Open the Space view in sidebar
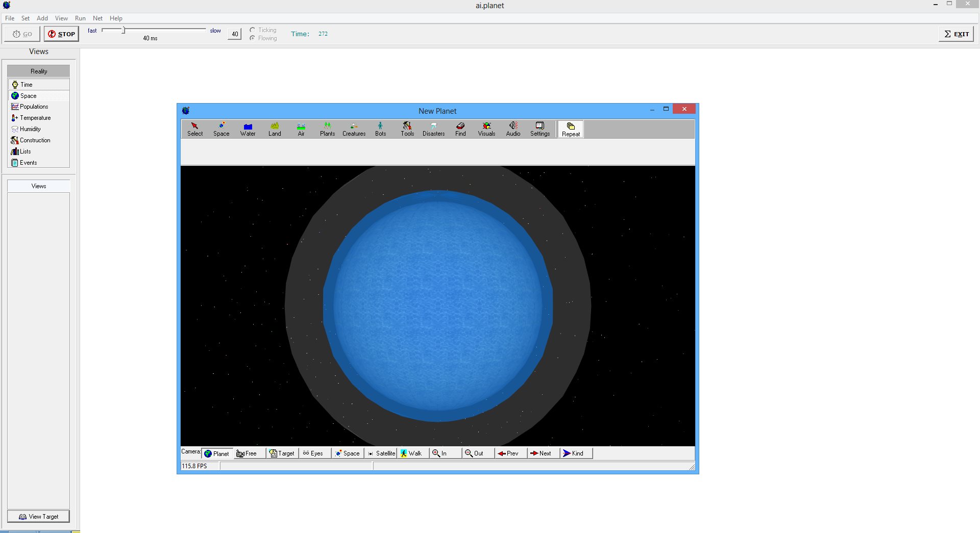 point(39,96)
